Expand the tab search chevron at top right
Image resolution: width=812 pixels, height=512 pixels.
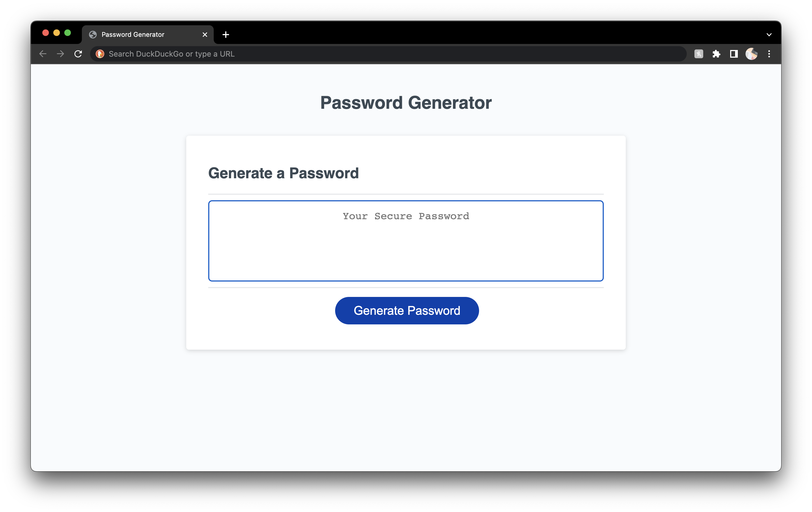769,34
